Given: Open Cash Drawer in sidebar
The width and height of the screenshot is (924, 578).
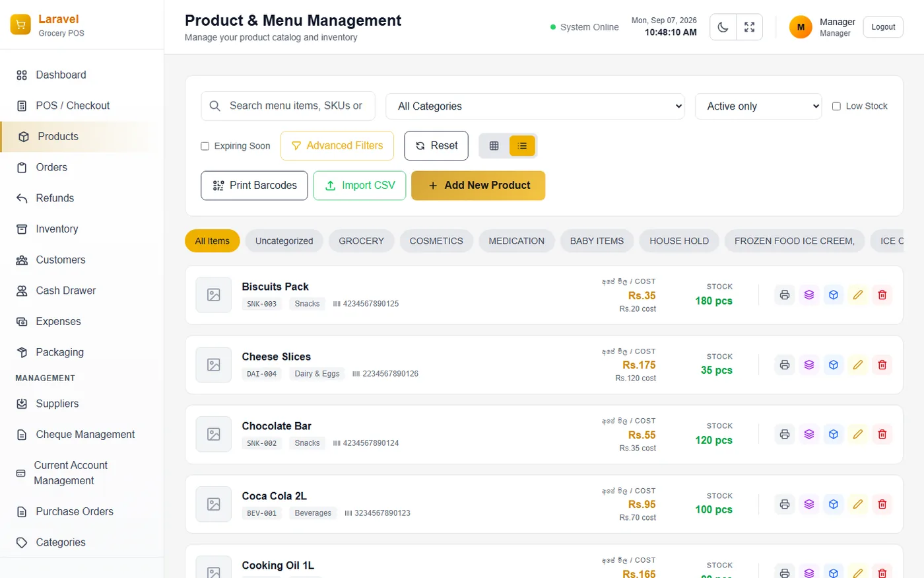Looking at the screenshot, I should pyautogui.click(x=82, y=291).
